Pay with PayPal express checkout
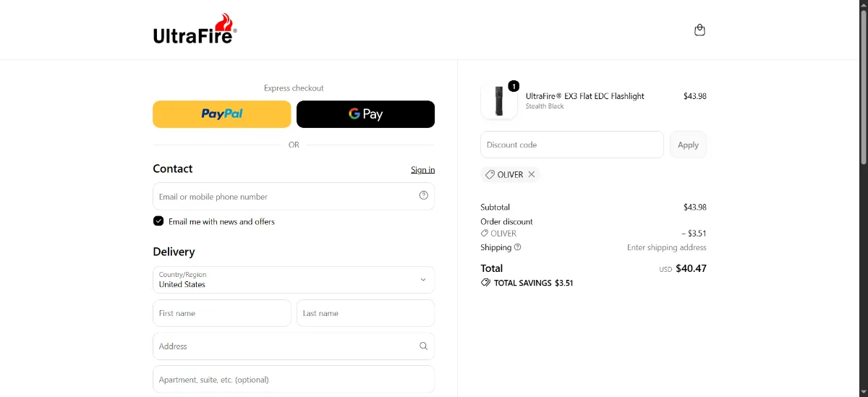Viewport: 868px width, 397px height. (222, 114)
